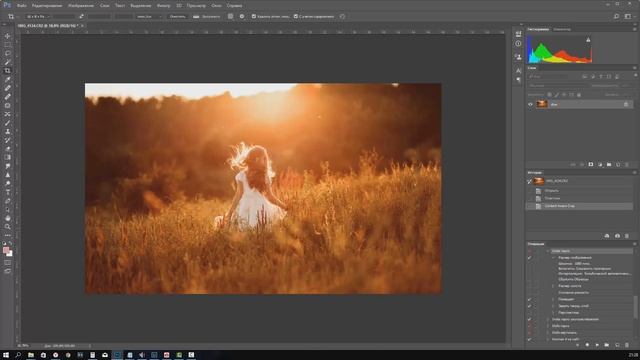Switch to the Навигатор tab
The width and height of the screenshot is (640, 360).
[x=562, y=29]
